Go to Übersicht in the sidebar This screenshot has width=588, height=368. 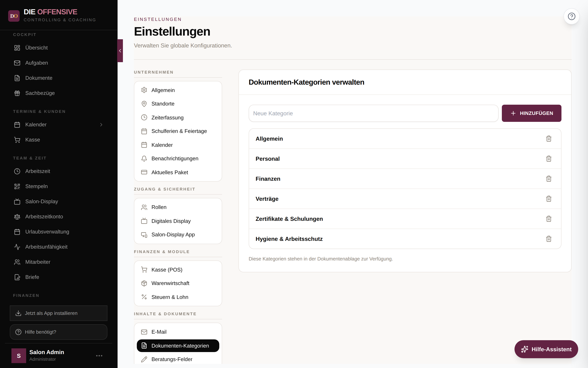click(x=58, y=48)
